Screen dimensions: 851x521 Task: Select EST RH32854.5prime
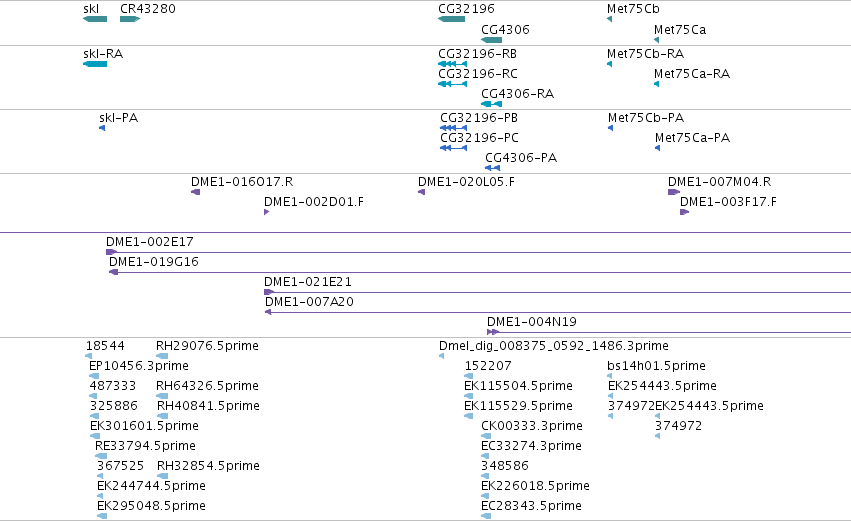click(x=162, y=476)
